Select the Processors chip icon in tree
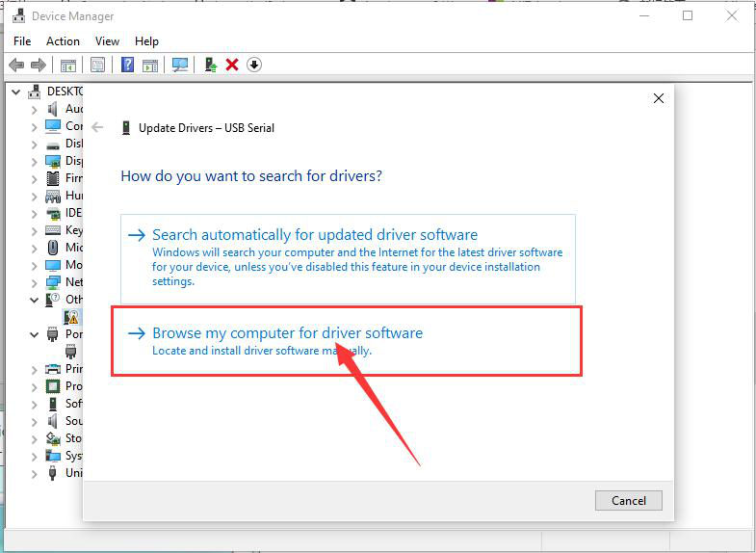This screenshot has height=553, width=756. 53,386
